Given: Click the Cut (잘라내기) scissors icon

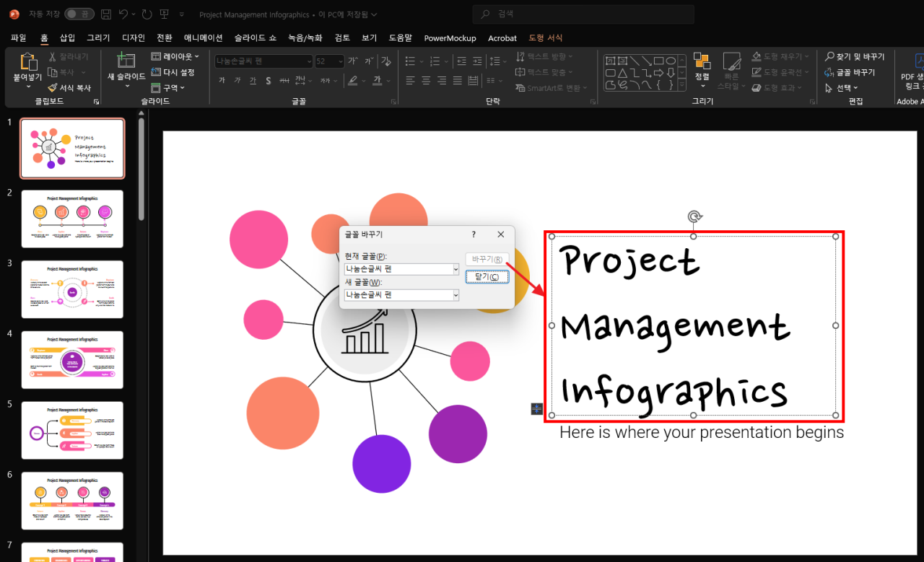Looking at the screenshot, I should (53, 57).
